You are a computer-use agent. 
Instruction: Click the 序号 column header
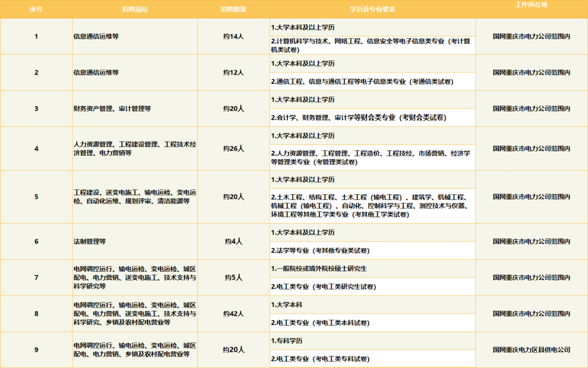[x=36, y=9]
